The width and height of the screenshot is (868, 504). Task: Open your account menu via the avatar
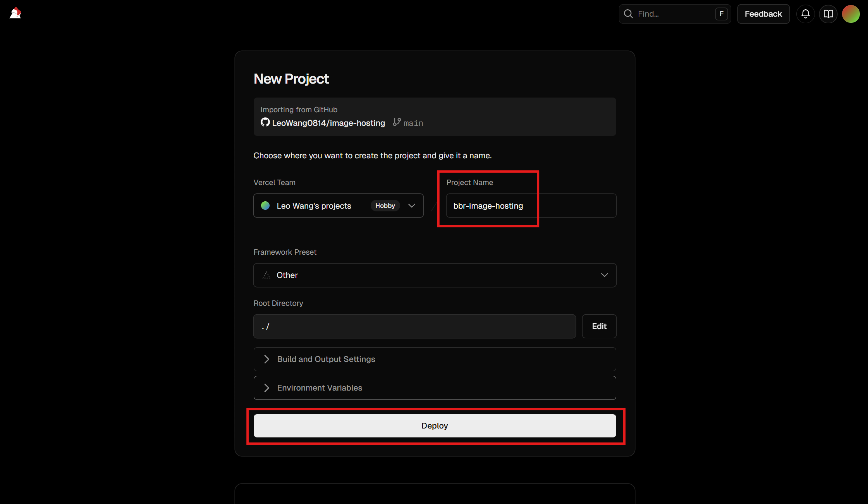tap(851, 14)
